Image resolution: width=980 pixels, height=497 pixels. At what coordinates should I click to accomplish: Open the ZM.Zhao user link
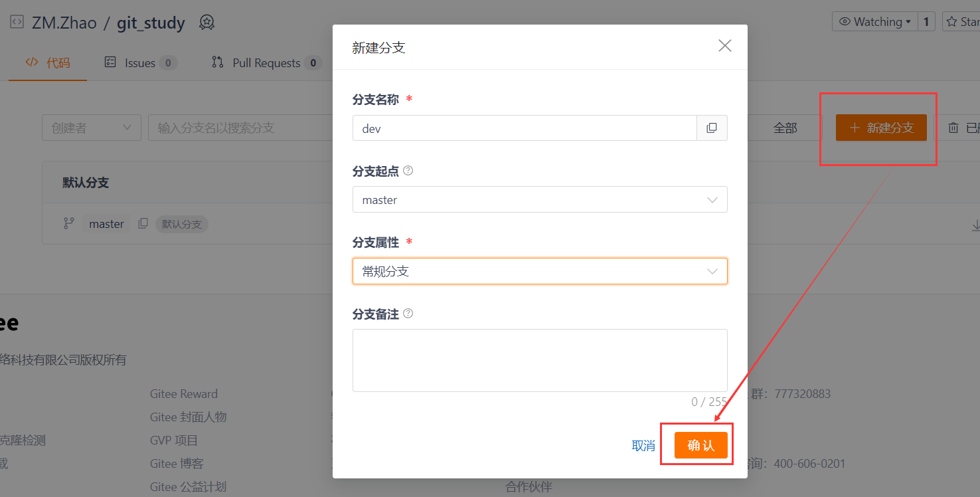click(x=64, y=23)
